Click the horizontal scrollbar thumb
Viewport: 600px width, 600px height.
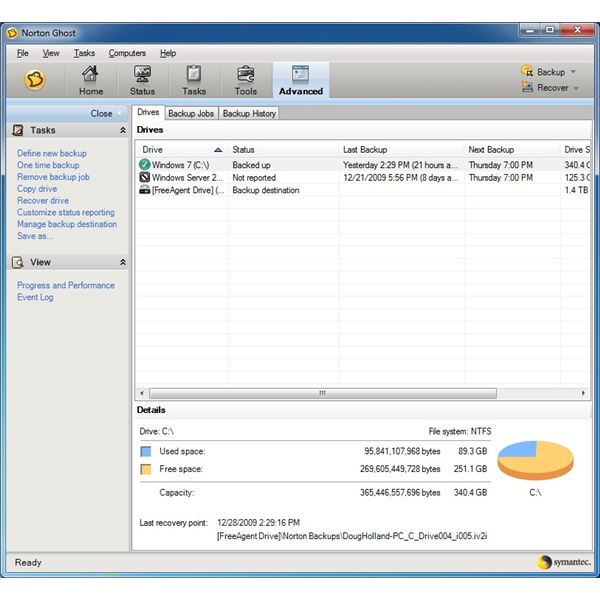[323, 393]
